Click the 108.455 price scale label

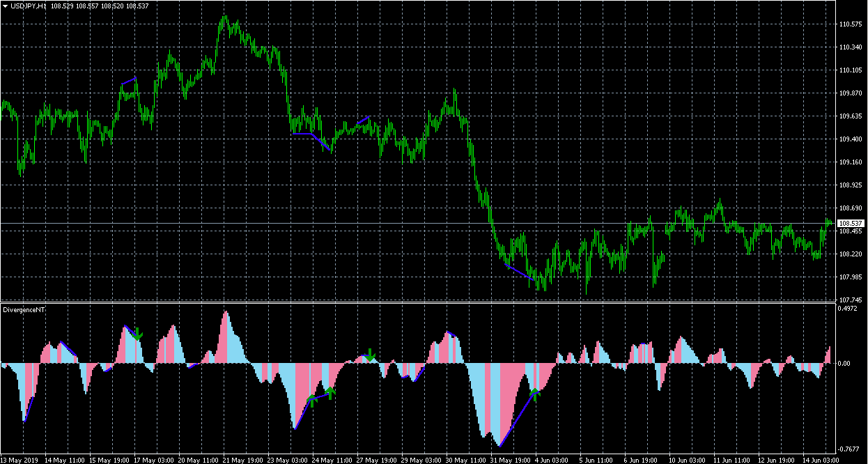[x=851, y=231]
